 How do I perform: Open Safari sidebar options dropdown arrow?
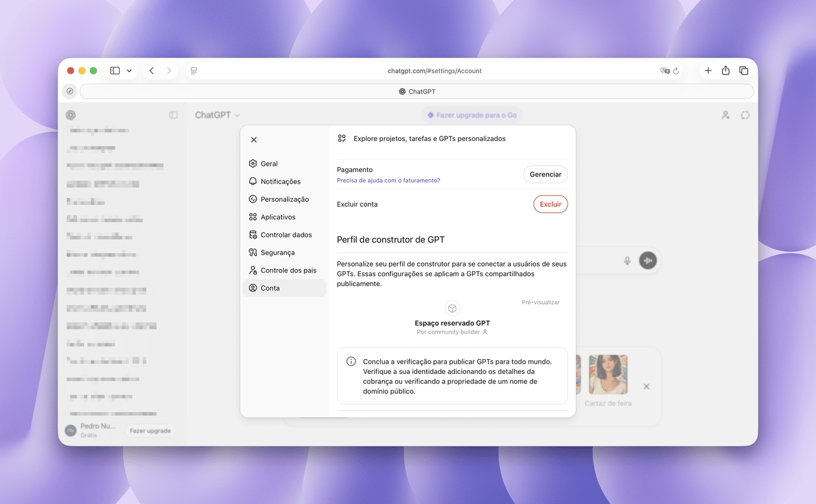(130, 71)
